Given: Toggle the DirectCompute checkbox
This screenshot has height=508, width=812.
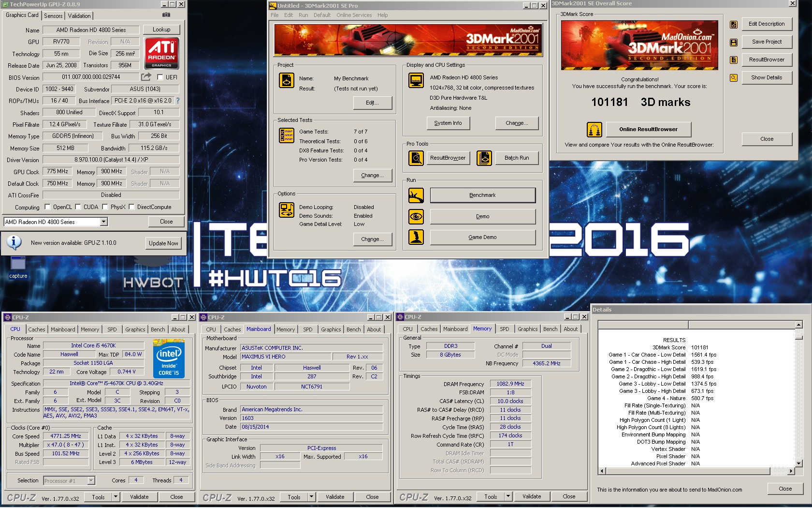Looking at the screenshot, I should coord(131,207).
